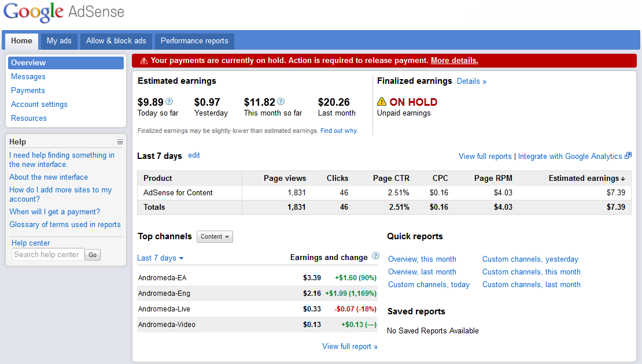
Task: Open help icon beside This month so far
Action: pos(281,102)
